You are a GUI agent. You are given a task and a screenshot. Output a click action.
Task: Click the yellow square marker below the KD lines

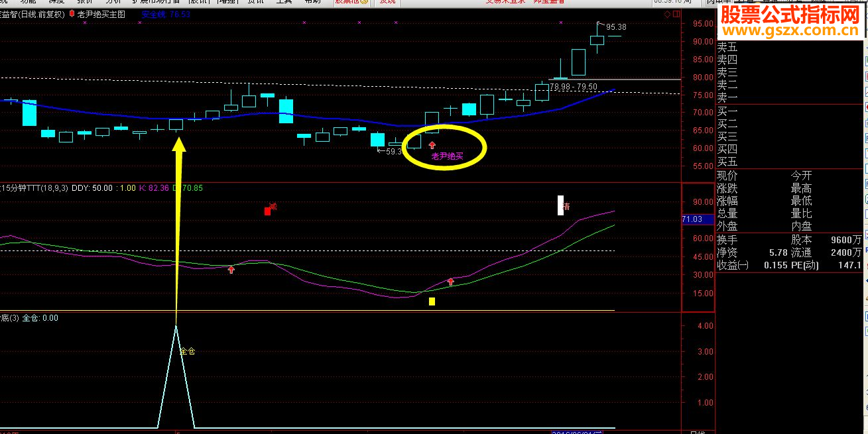[432, 301]
